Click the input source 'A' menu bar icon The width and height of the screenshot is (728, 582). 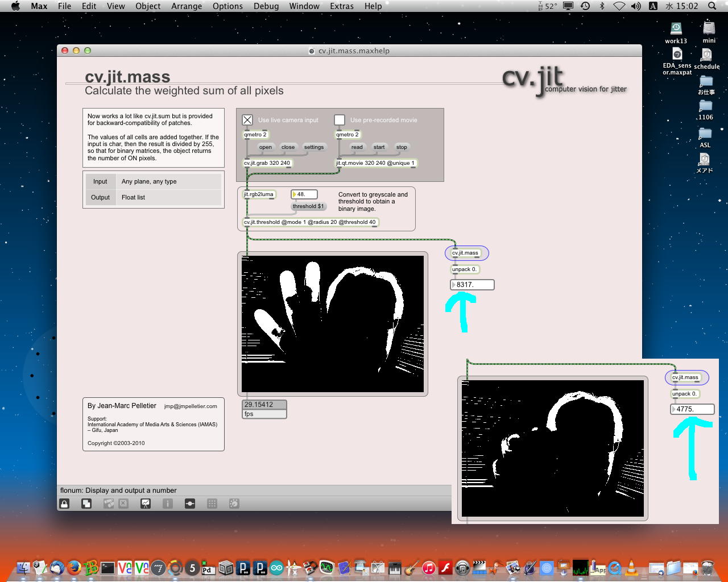pos(653,6)
